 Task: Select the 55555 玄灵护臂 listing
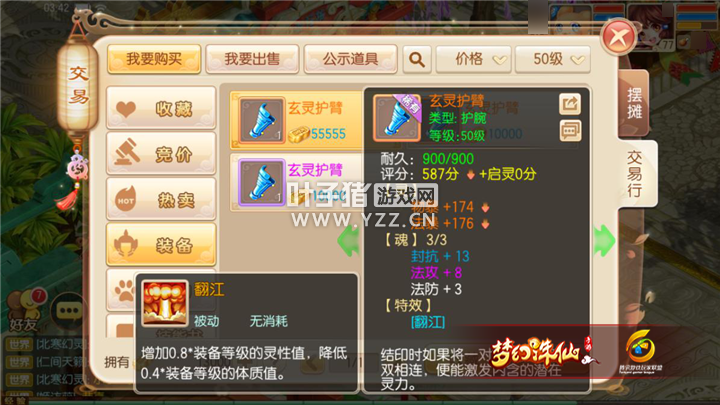297,120
